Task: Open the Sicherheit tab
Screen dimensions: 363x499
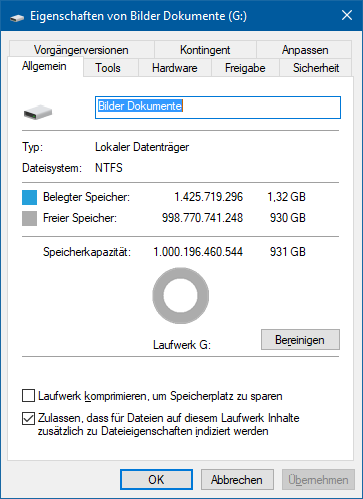Action: coord(316,68)
